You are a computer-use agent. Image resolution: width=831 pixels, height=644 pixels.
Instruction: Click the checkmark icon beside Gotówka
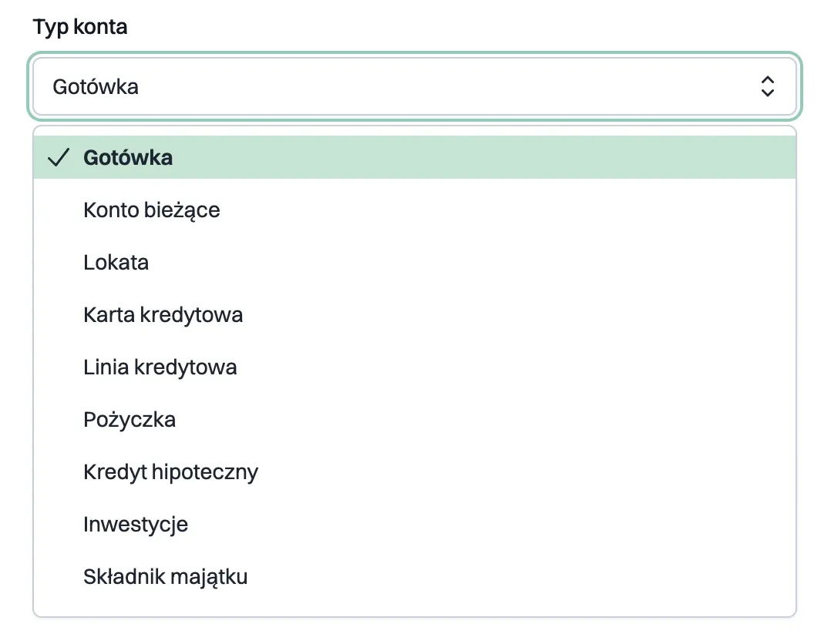click(59, 158)
